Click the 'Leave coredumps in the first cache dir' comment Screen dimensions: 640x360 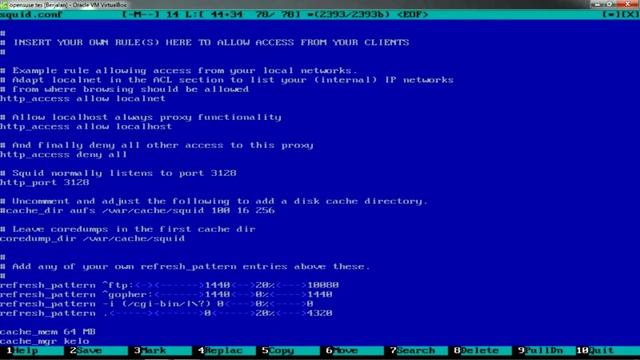pos(128,229)
